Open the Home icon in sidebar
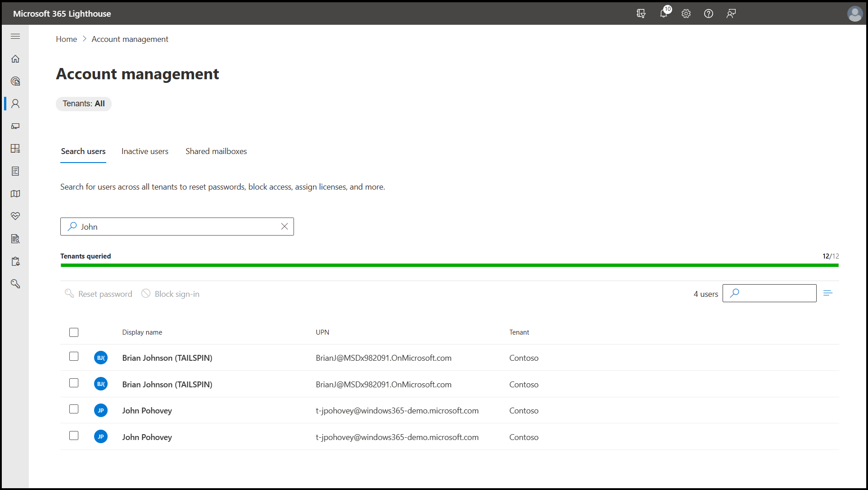The image size is (868, 490). tap(15, 59)
